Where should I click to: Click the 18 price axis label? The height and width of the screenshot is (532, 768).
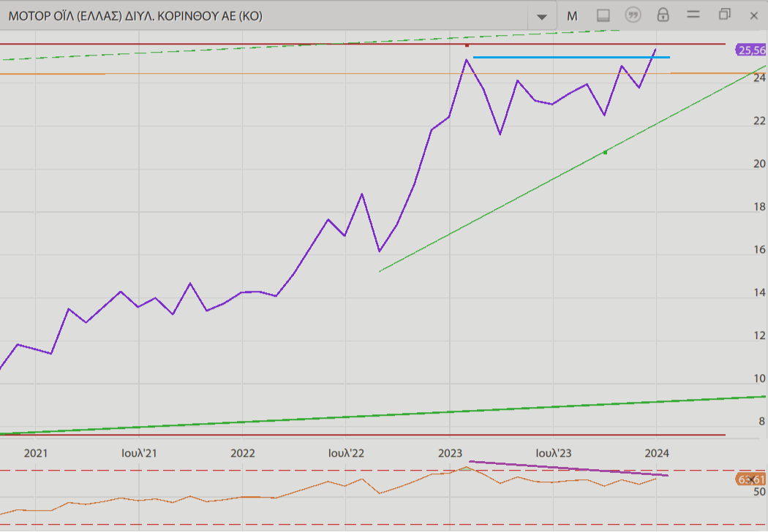[x=759, y=207]
